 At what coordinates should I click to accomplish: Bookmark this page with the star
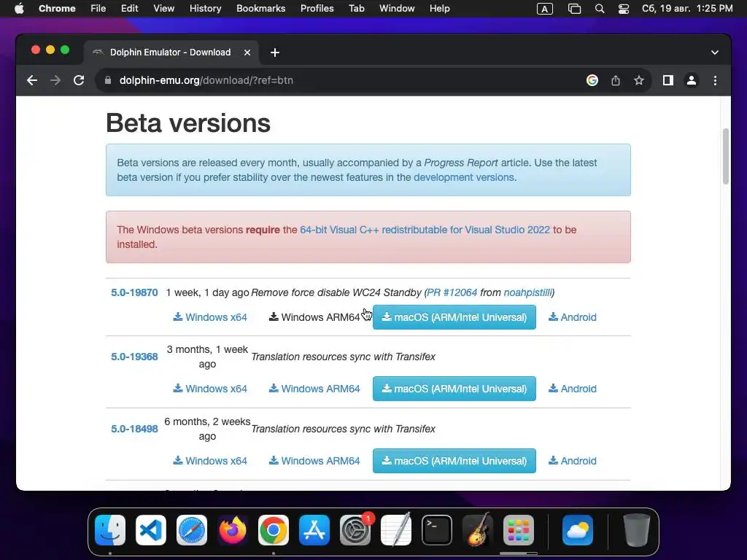639,80
